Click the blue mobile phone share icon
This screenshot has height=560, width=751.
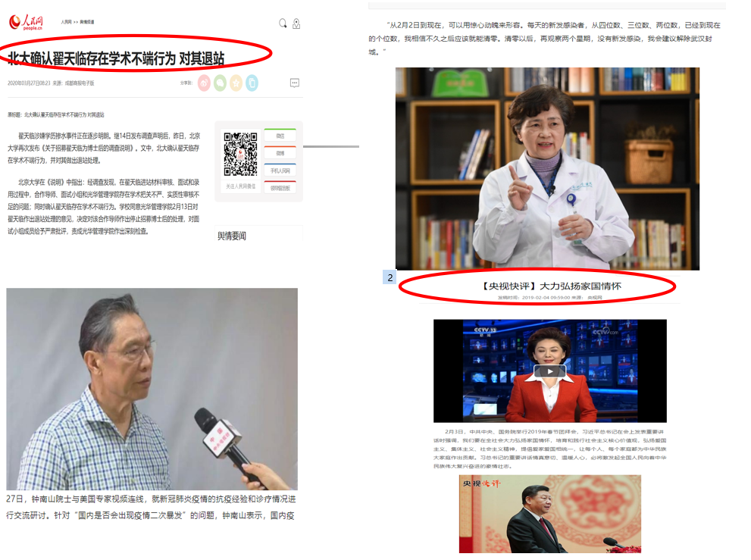coord(252,83)
